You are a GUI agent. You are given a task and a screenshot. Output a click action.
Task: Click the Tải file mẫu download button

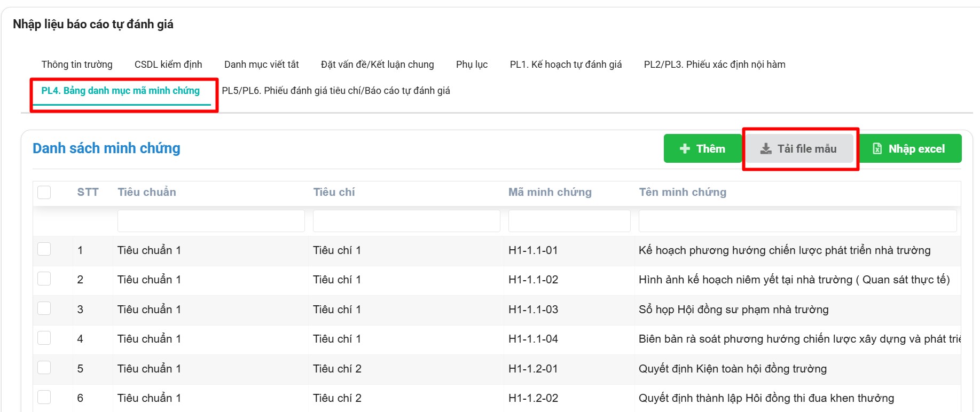tap(799, 149)
